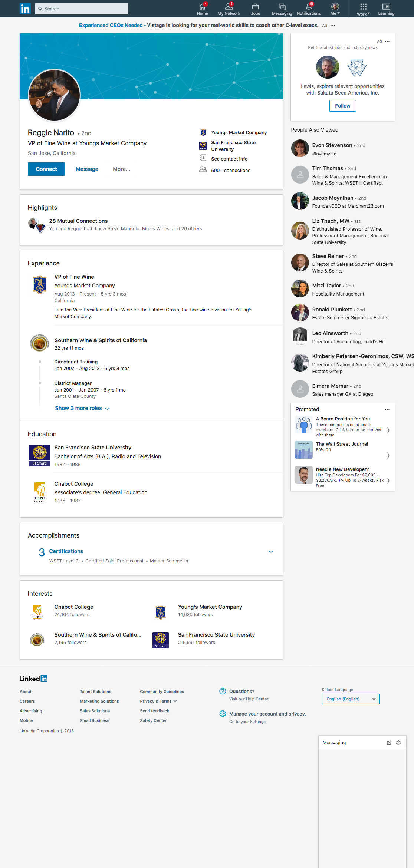This screenshot has width=414, height=868.
Task: Open Steve Reiner's profile
Action: tap(328, 256)
